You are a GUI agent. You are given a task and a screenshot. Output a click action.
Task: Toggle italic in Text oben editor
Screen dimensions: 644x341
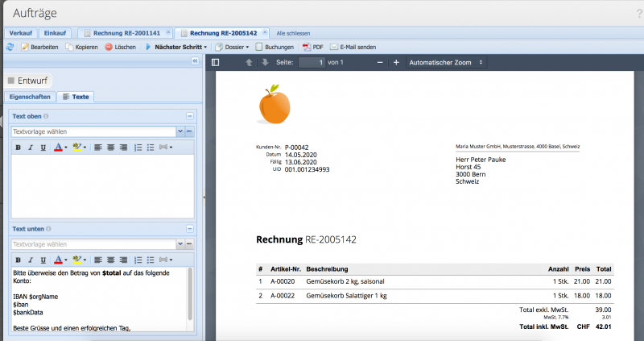pos(31,148)
